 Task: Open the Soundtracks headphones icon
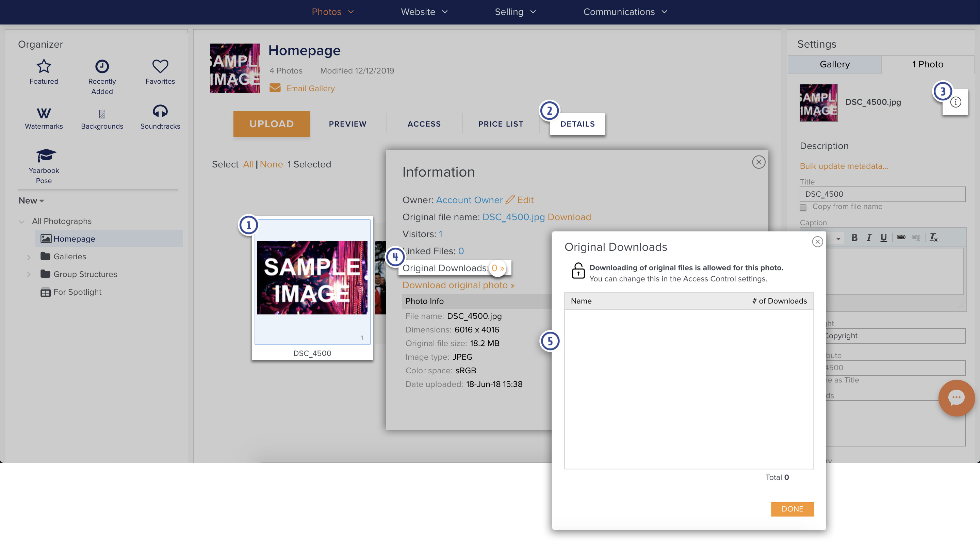(160, 111)
